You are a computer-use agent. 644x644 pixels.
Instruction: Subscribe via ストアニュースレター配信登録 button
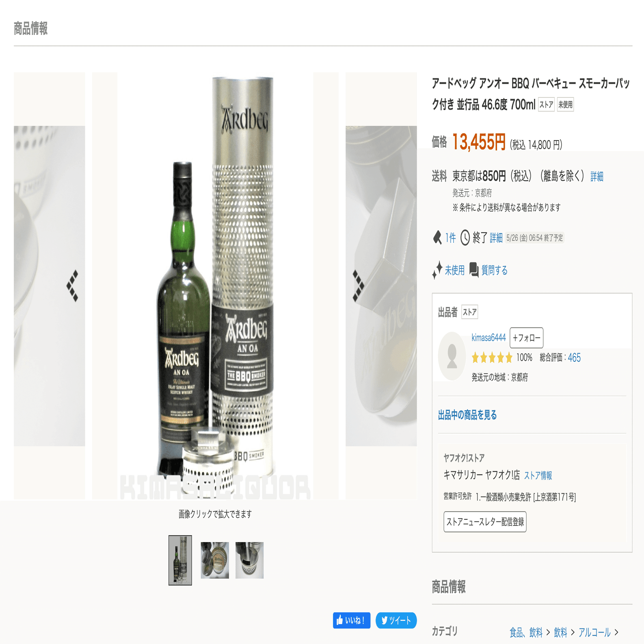click(485, 522)
